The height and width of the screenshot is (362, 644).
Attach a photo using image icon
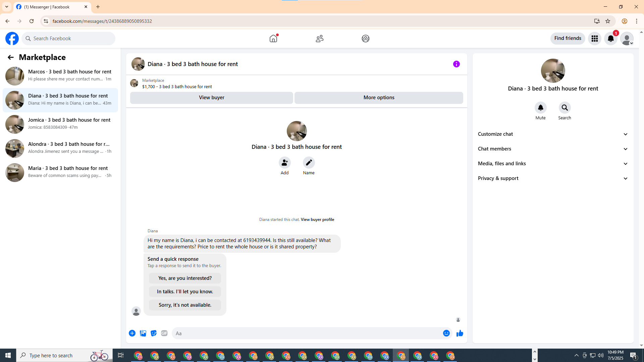pos(143,333)
